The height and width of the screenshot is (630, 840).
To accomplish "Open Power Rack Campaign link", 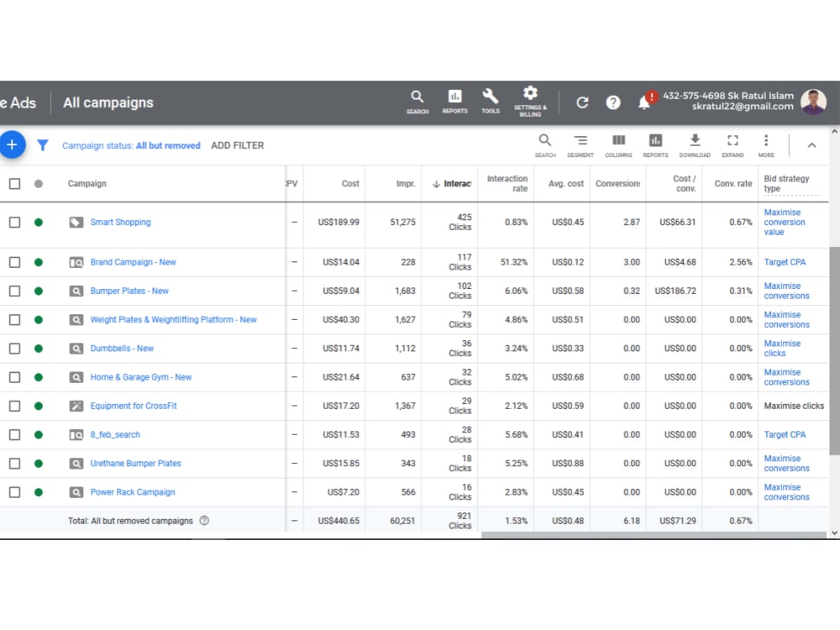I will tap(133, 492).
